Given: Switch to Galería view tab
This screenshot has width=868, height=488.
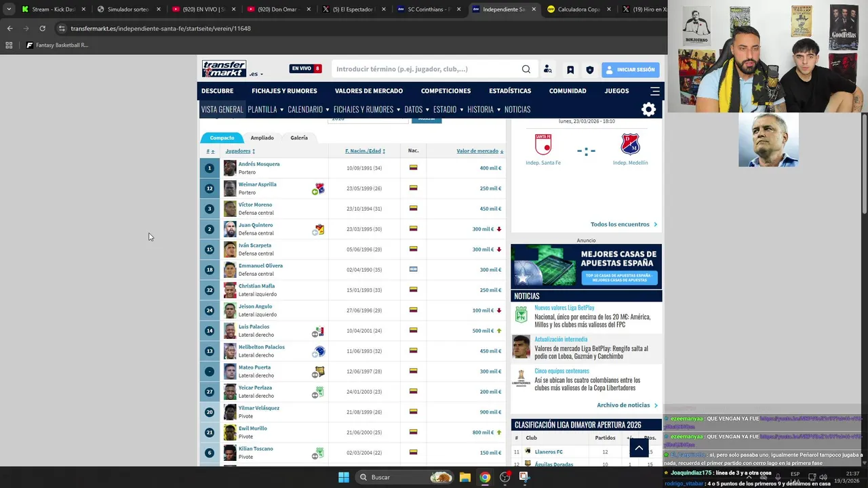Looking at the screenshot, I should click(x=299, y=138).
